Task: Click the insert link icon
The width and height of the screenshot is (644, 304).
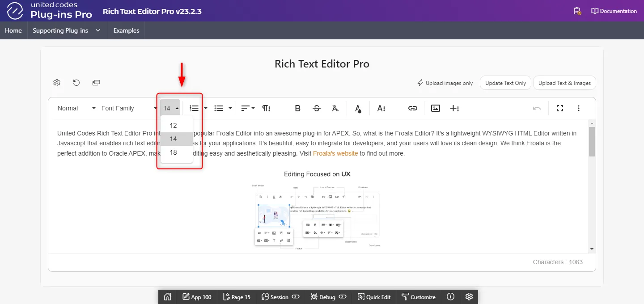Action: point(412,108)
